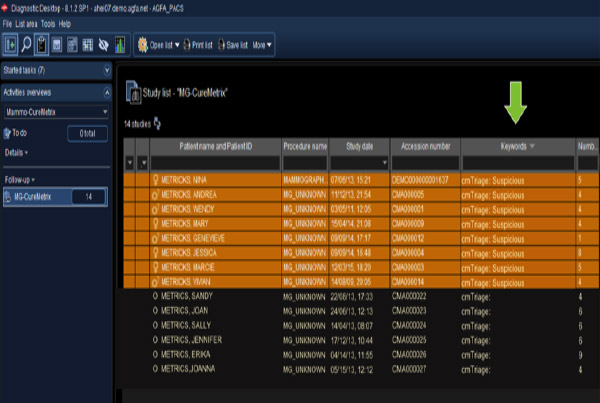Refresh the 14 studies list
Screen dimensions: 600x403
[x=157, y=123]
